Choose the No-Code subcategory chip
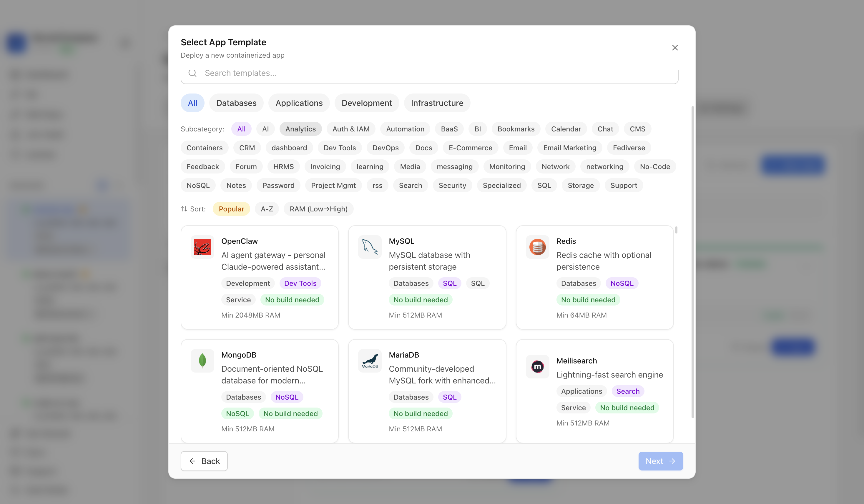864x504 pixels. coord(654,166)
